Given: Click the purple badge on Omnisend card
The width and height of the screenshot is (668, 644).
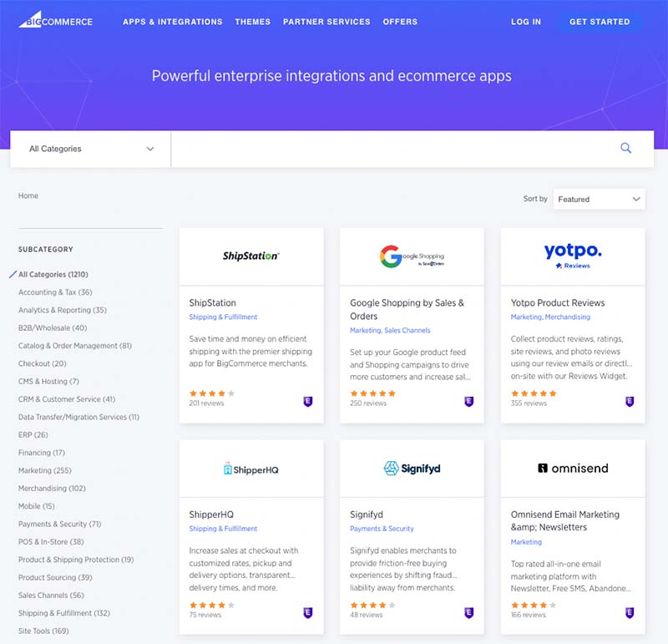Looking at the screenshot, I should click(x=630, y=613).
